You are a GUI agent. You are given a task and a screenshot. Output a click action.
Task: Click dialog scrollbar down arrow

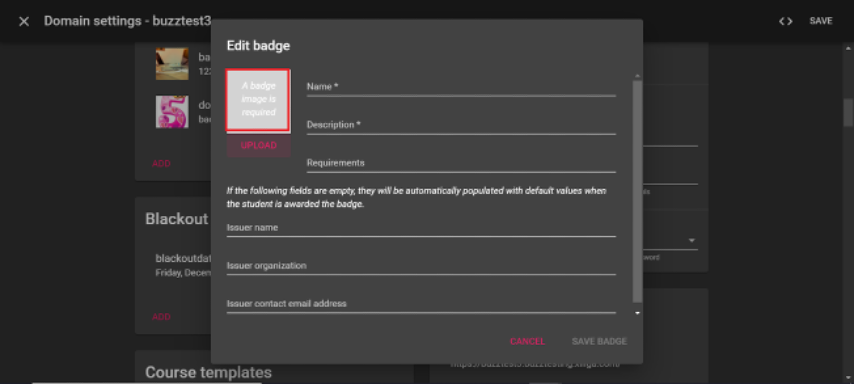pos(637,313)
